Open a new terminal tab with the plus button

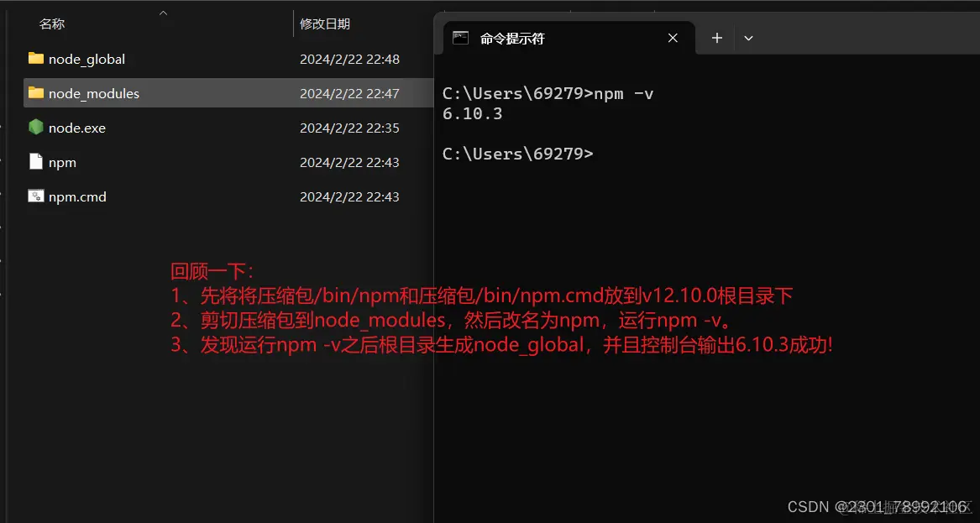pyautogui.click(x=715, y=38)
